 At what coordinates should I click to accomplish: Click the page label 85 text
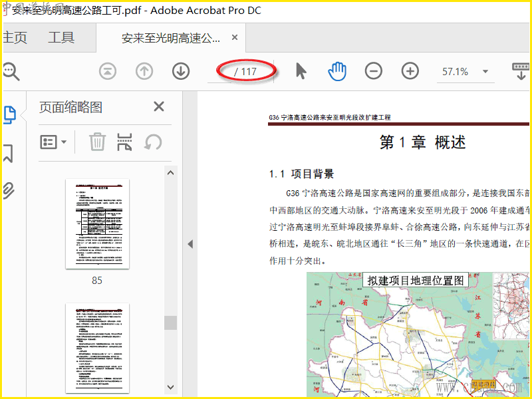[x=97, y=281]
